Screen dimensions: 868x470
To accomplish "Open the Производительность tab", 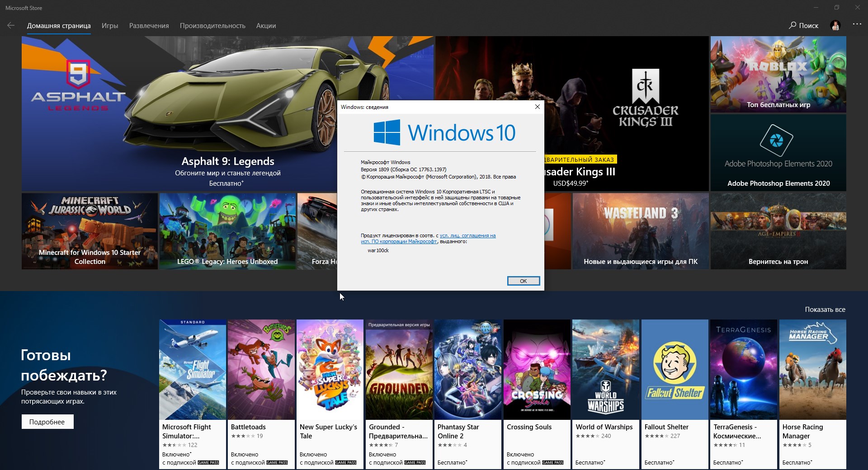I will pyautogui.click(x=212, y=26).
